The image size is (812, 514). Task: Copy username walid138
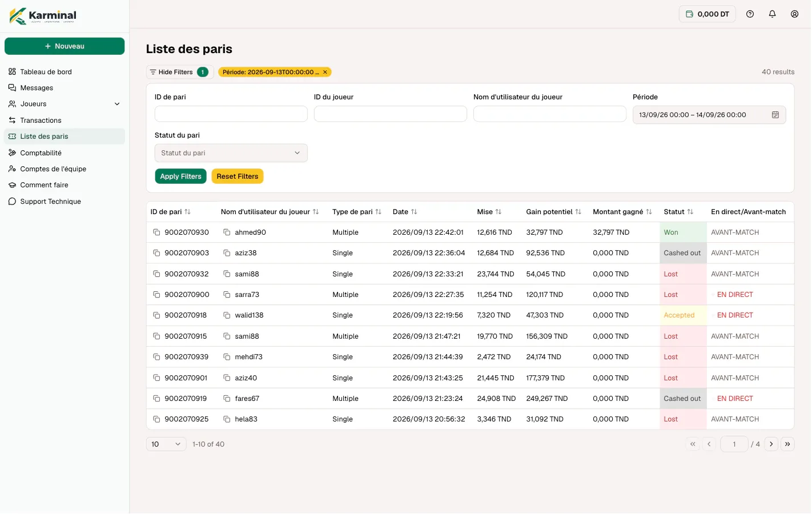[227, 315]
